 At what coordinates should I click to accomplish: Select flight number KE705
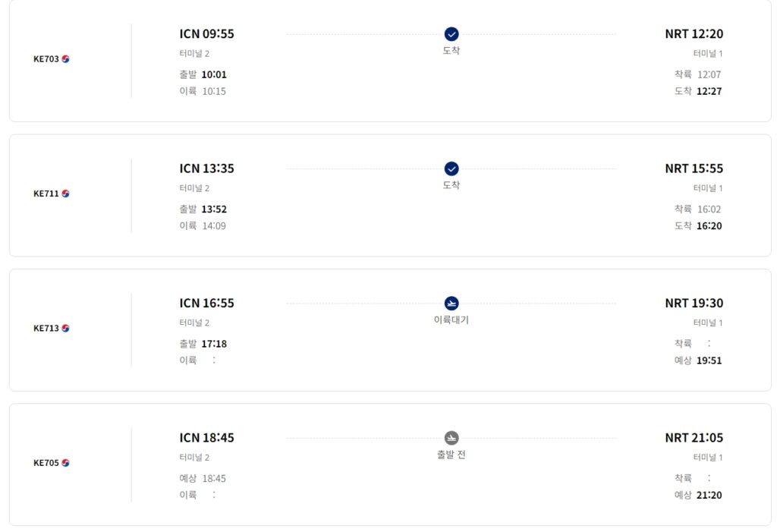click(46, 463)
